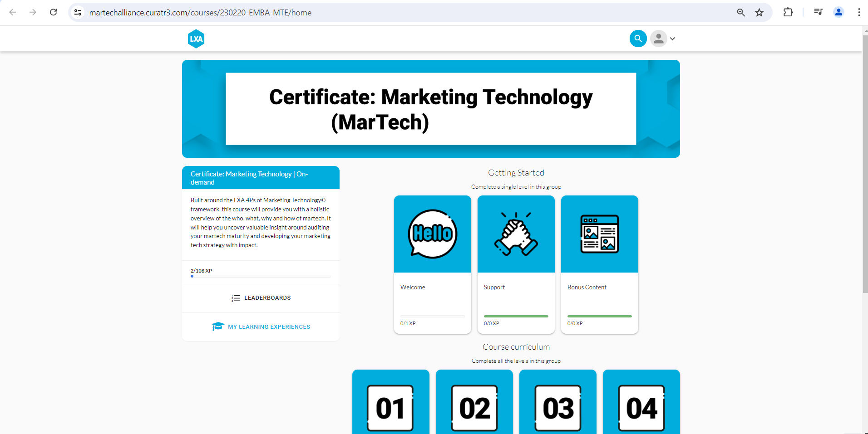Open curriculum level 03
868x434 pixels.
coord(558,402)
